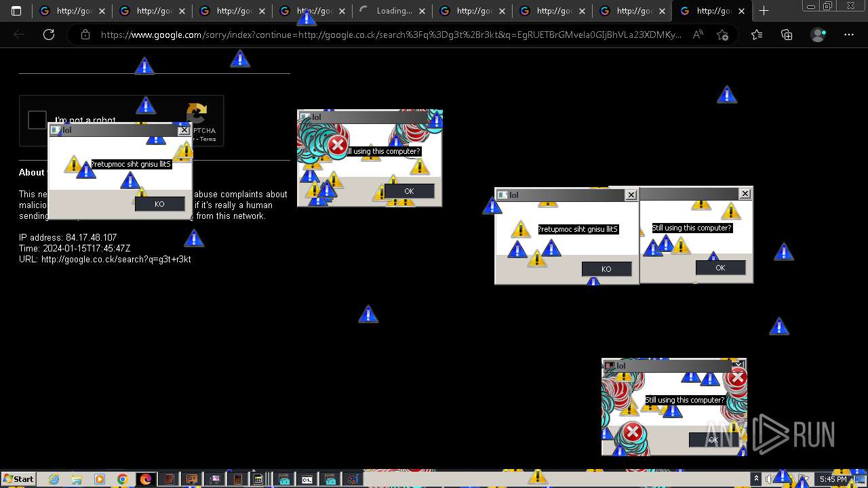Click KO in mirrored dialog over reCAPTCHA

click(x=159, y=204)
